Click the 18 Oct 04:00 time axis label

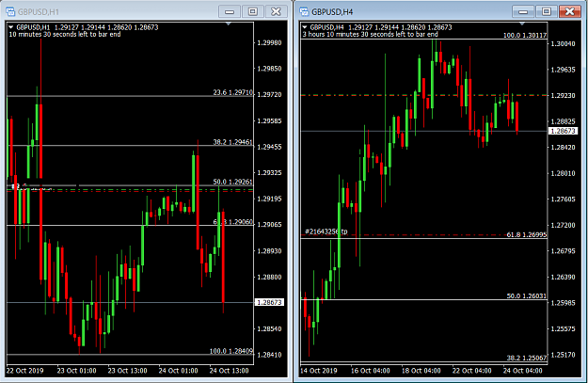(421, 371)
